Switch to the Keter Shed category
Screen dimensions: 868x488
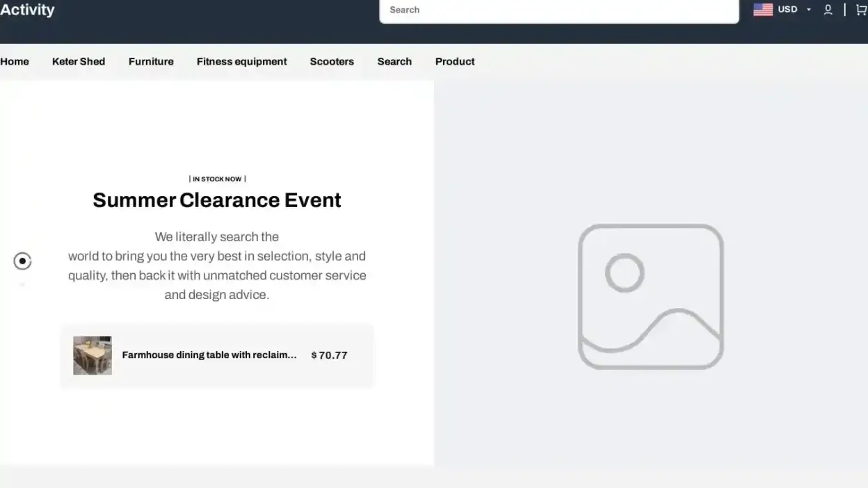(79, 61)
